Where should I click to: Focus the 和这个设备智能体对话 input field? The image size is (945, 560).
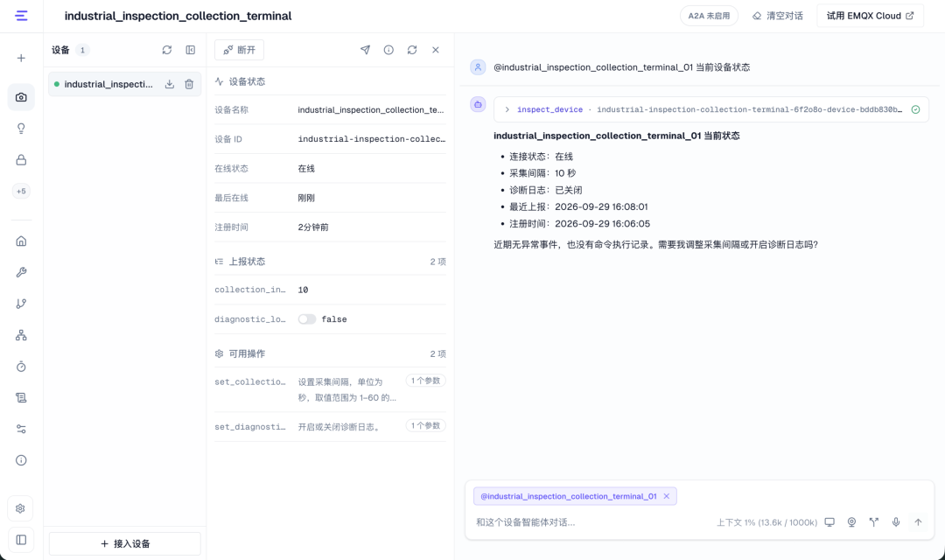pyautogui.click(x=591, y=522)
